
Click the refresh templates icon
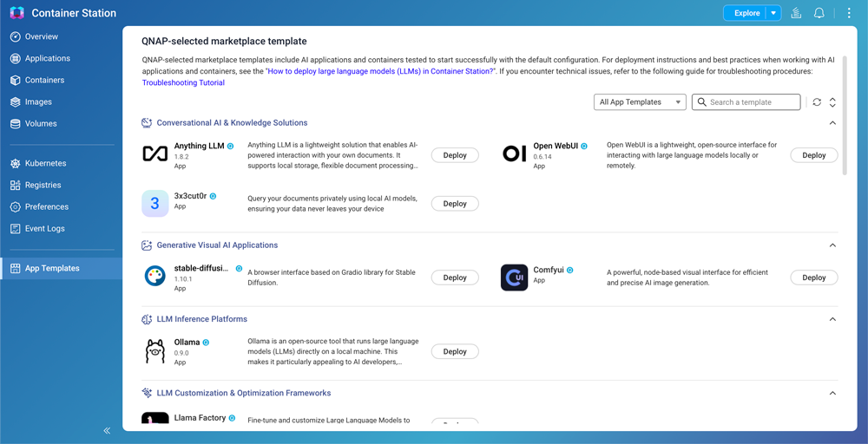point(817,102)
